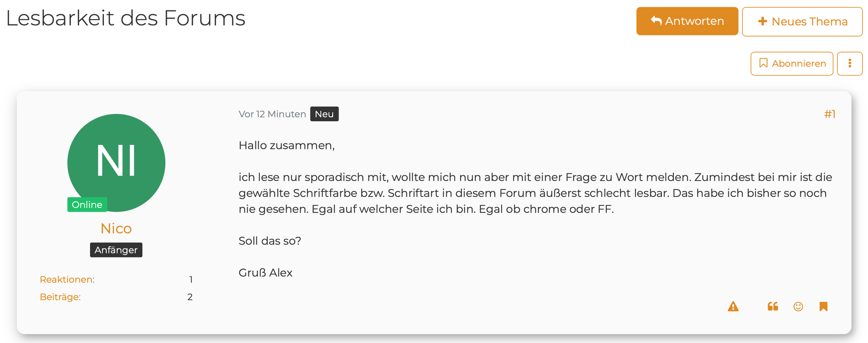
Task: Click the Neu badge beside the timestamp
Action: click(324, 114)
